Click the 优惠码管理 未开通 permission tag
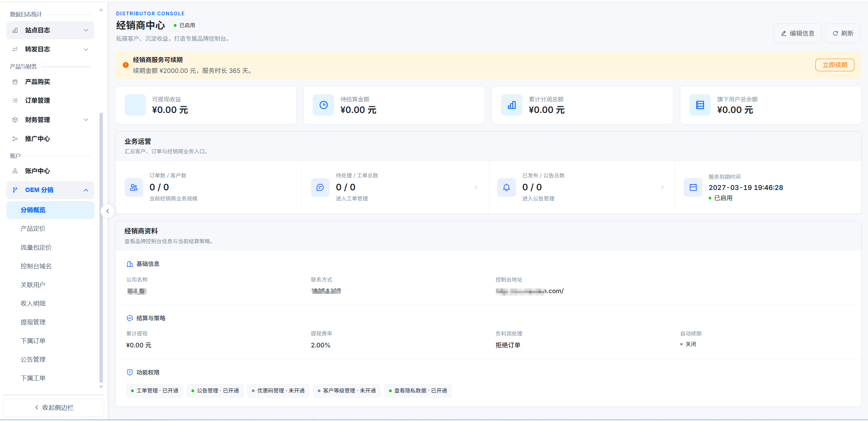 [x=278, y=391]
